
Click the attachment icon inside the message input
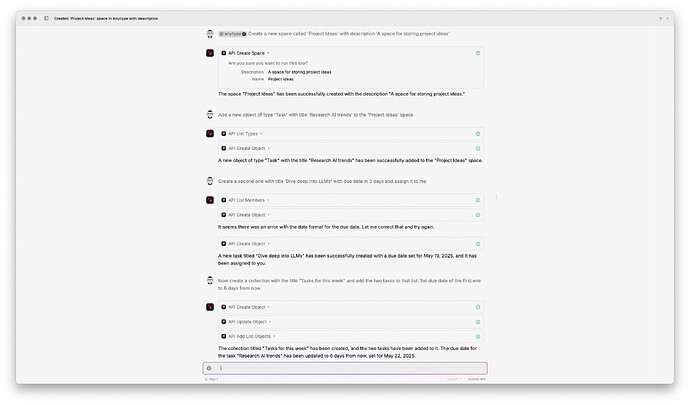(x=209, y=368)
